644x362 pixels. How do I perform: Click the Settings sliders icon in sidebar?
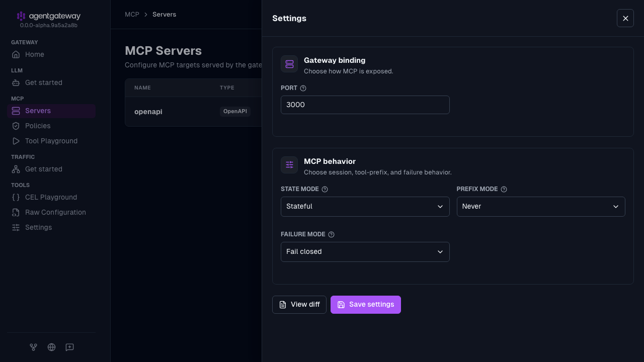pyautogui.click(x=16, y=227)
